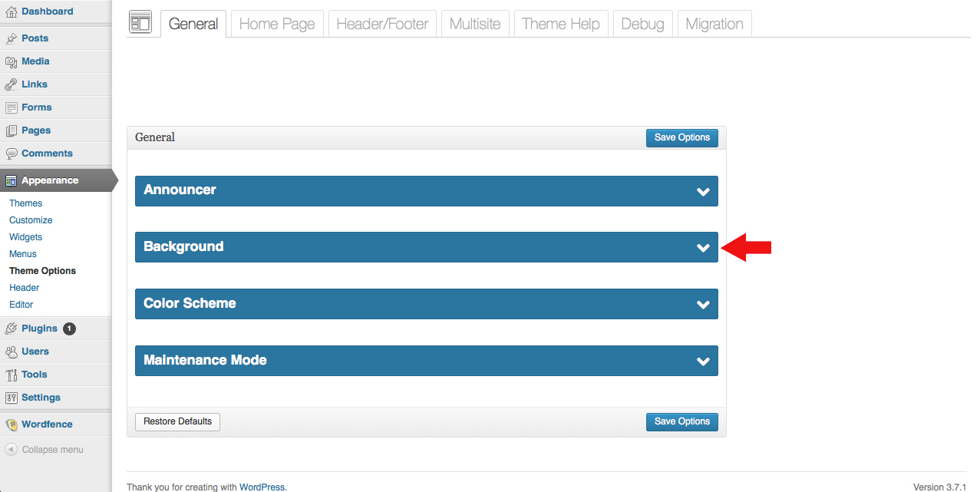
Task: Switch to the Home Page tab
Action: (x=277, y=24)
